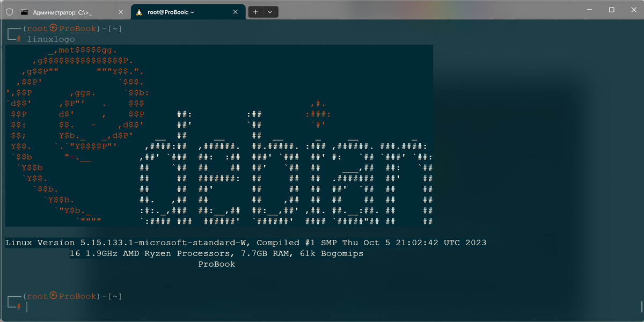The height and width of the screenshot is (322, 644).
Task: Click the Kali logo in the bottom prompt
Action: (53, 296)
